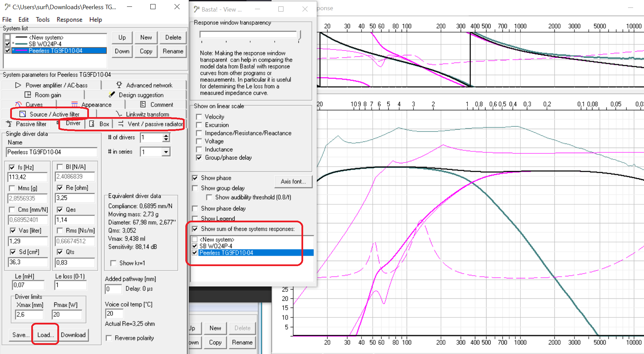This screenshot has width=644, height=354.
Task: Enable the Cms [mm/N] checkbox
Action: 12,210
